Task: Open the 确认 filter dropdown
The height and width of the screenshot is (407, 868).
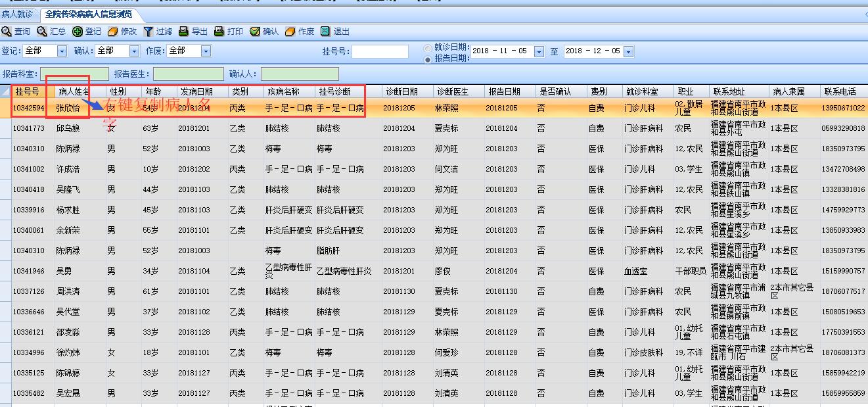Action: pyautogui.click(x=134, y=51)
